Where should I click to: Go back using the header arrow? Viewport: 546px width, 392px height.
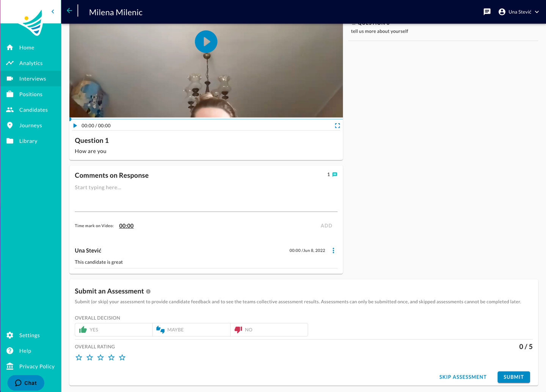(69, 11)
